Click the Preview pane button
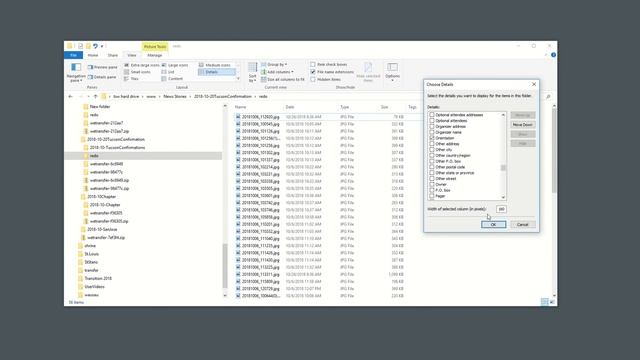 click(102, 67)
